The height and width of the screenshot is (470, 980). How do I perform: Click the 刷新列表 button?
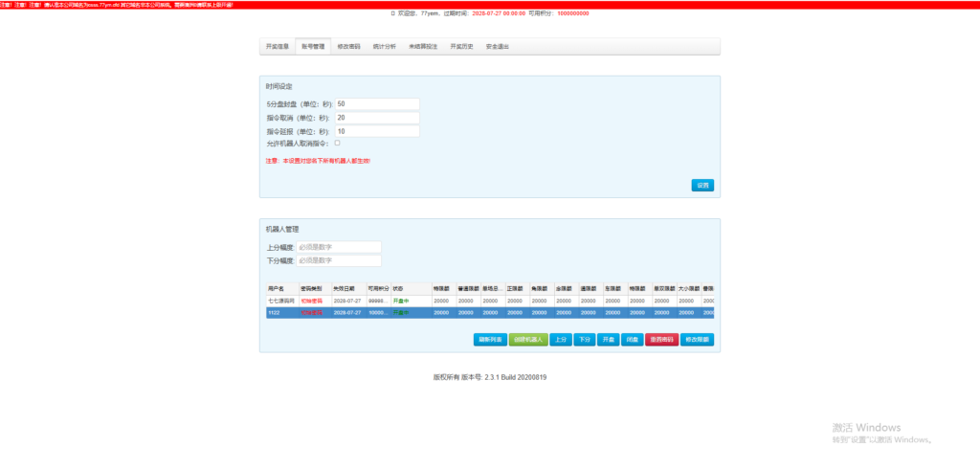[x=490, y=340]
